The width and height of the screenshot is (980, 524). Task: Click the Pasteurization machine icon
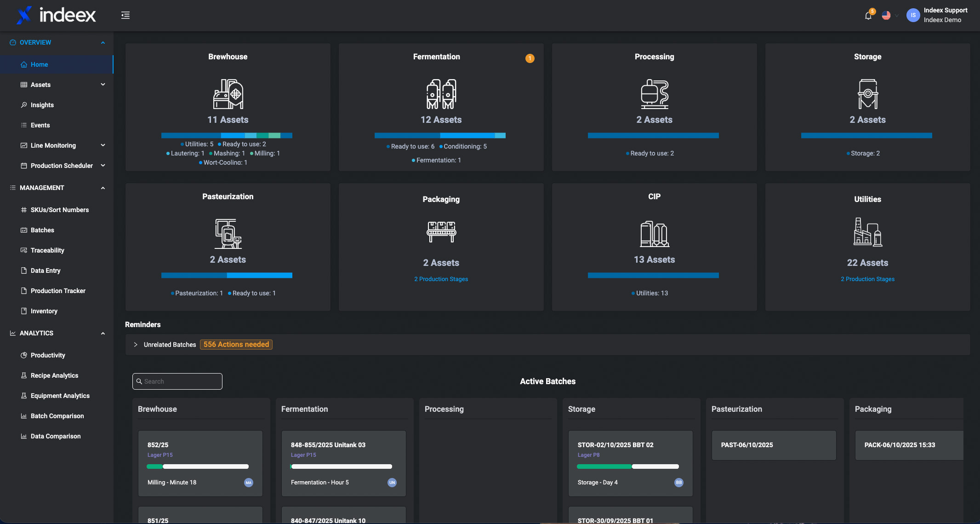[x=228, y=234]
